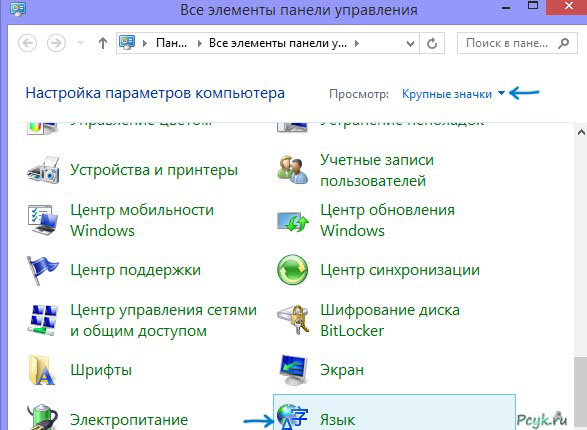Click the BitLocker padlock drive icon
The height and width of the screenshot is (430, 587).
[293, 320]
